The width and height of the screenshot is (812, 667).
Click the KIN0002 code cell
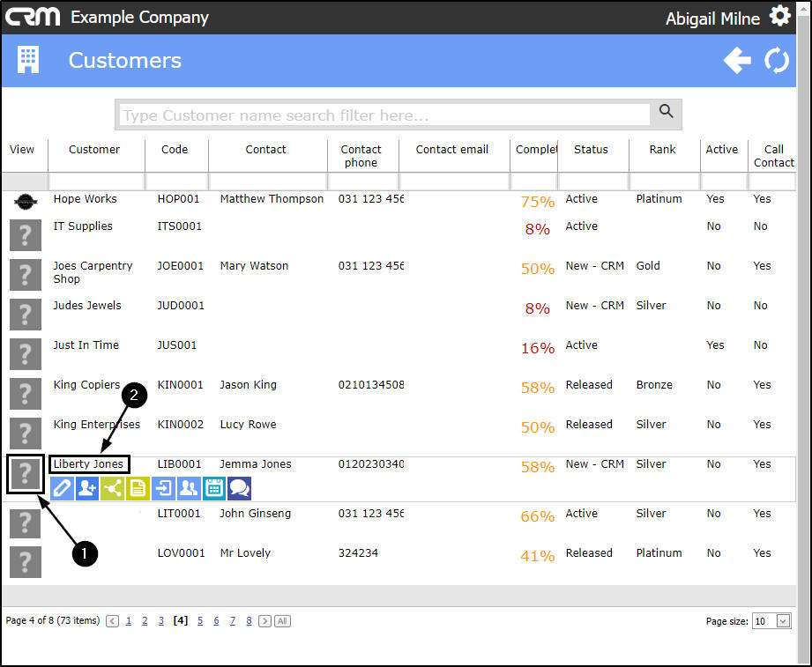[x=180, y=425]
